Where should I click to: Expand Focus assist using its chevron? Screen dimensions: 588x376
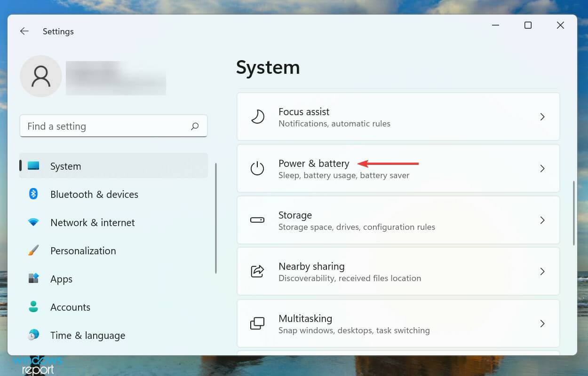tap(542, 117)
